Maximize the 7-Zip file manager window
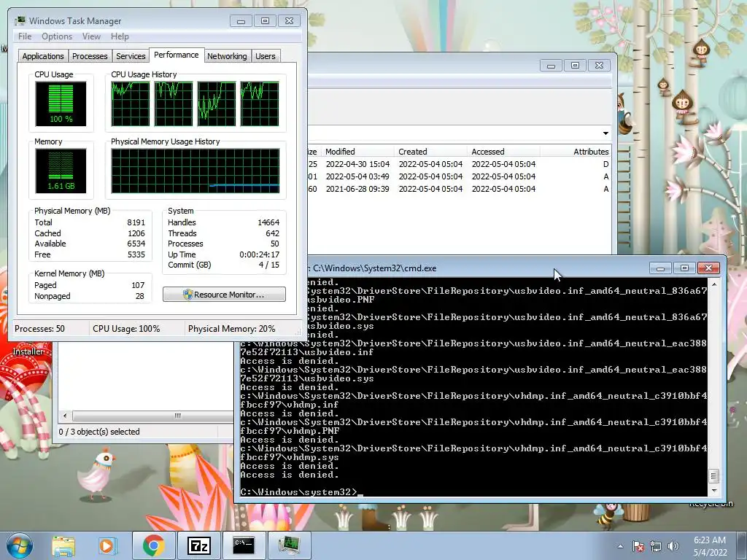The image size is (747, 560). pos(575,66)
